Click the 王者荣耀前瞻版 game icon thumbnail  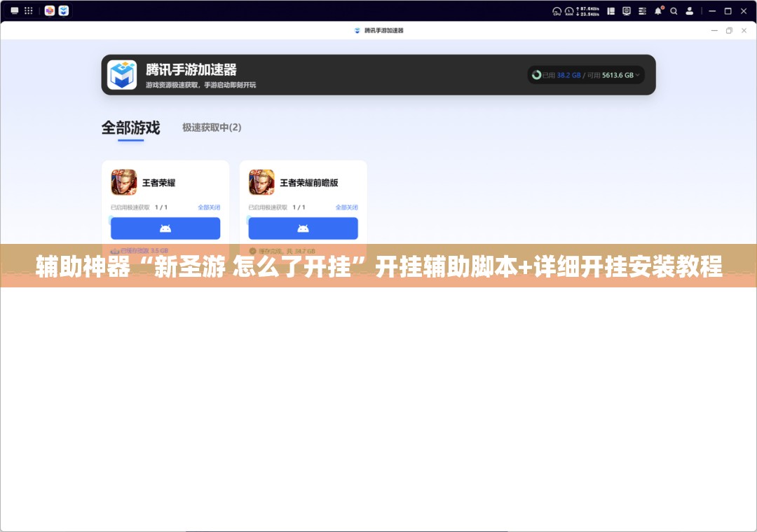261,182
